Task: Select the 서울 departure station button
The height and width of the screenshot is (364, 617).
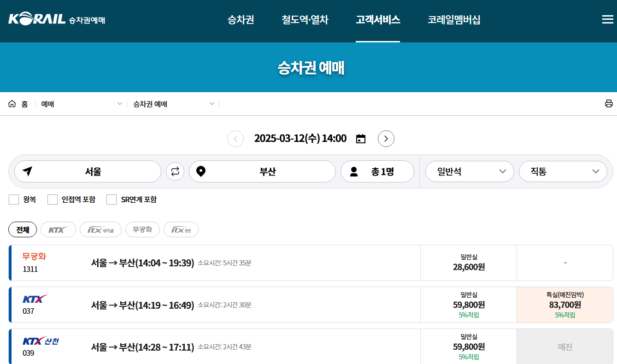Action: click(x=88, y=171)
